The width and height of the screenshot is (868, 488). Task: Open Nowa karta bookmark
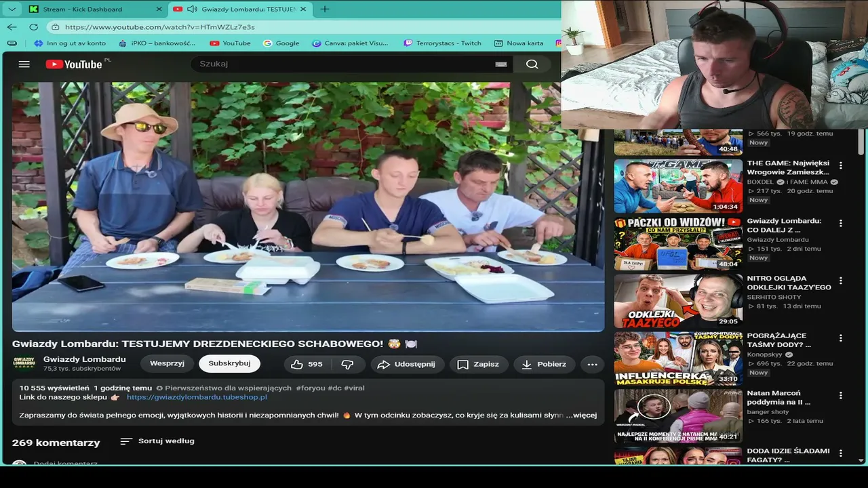pyautogui.click(x=519, y=43)
